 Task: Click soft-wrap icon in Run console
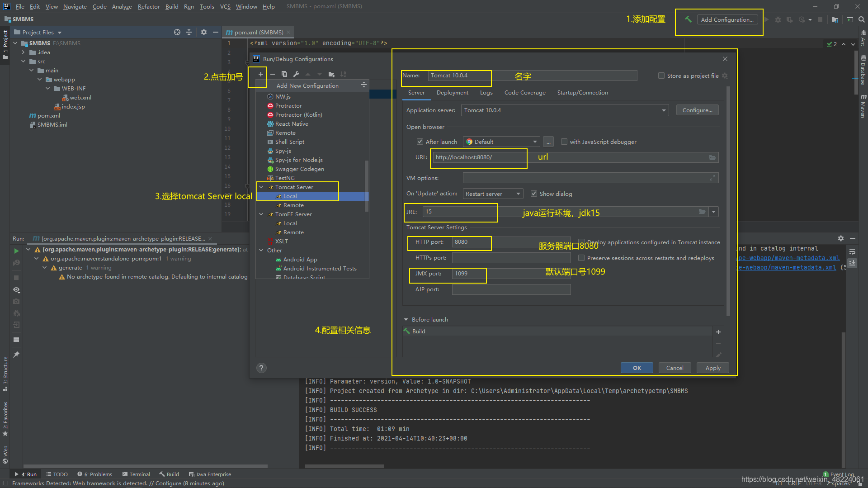click(x=852, y=251)
